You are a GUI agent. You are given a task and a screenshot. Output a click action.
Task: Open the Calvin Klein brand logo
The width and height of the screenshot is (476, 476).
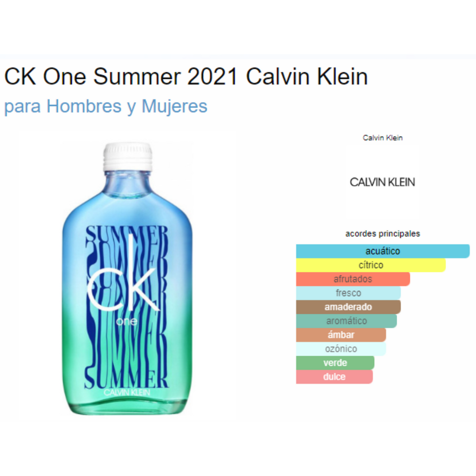pyautogui.click(x=382, y=182)
